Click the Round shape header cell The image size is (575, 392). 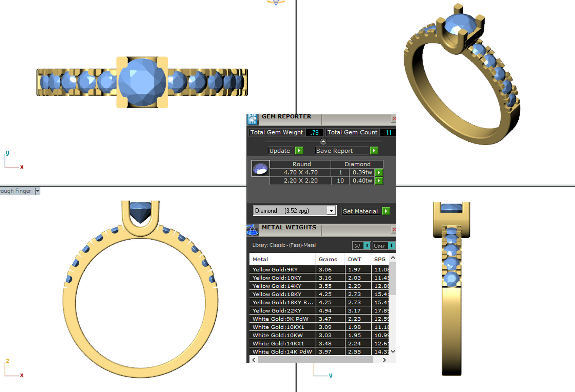[x=301, y=164]
